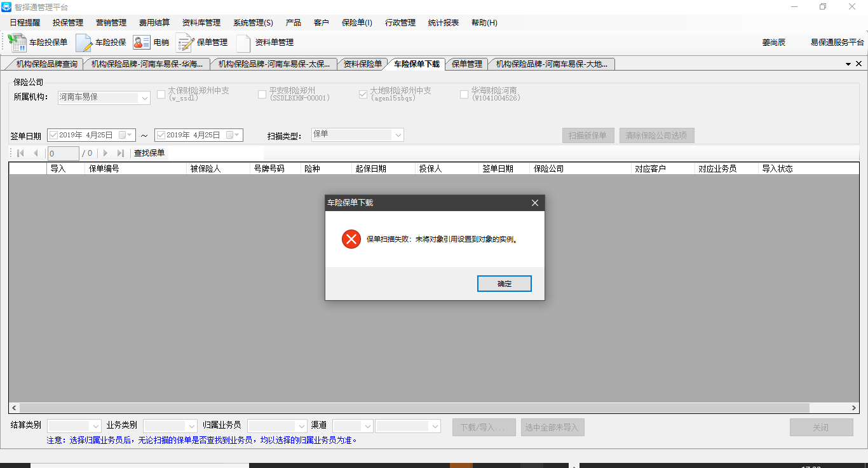Open the 费用结算 menu
868x468 pixels.
pyautogui.click(x=154, y=23)
